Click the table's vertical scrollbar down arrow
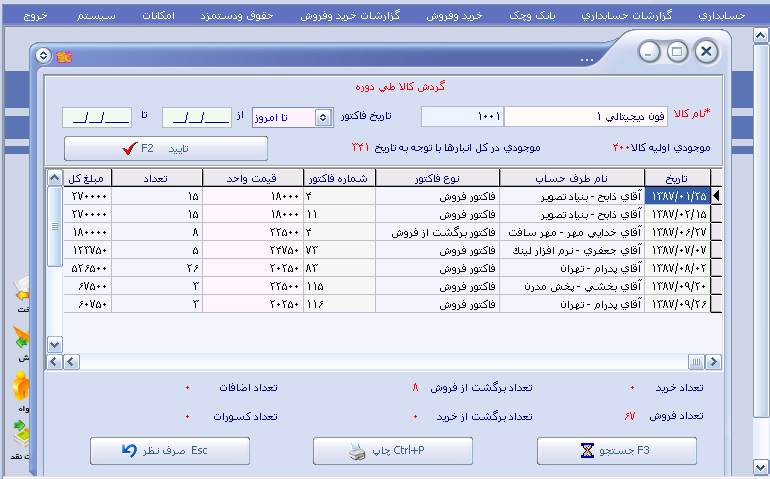The image size is (770, 479). click(x=56, y=344)
